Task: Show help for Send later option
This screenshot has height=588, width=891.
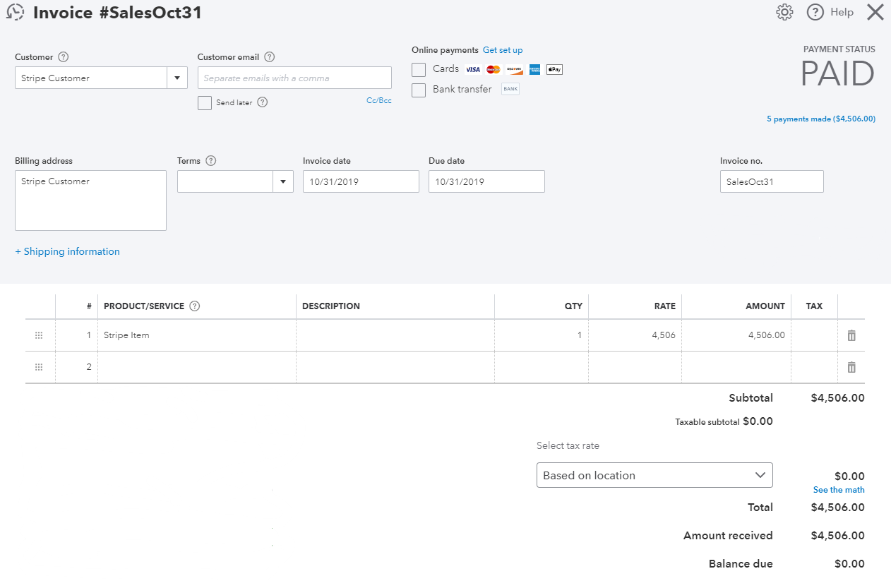Action: pyautogui.click(x=263, y=102)
